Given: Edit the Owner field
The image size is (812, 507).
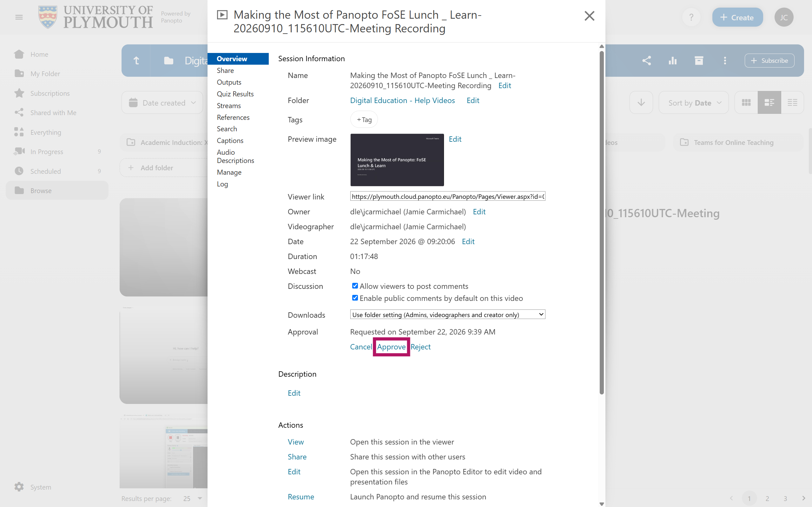Looking at the screenshot, I should point(479,211).
